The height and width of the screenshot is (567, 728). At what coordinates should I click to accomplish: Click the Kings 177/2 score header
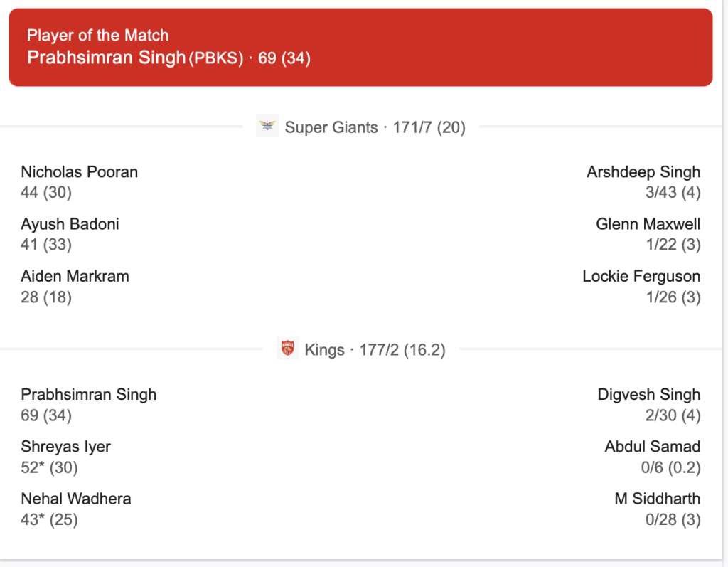[375, 350]
